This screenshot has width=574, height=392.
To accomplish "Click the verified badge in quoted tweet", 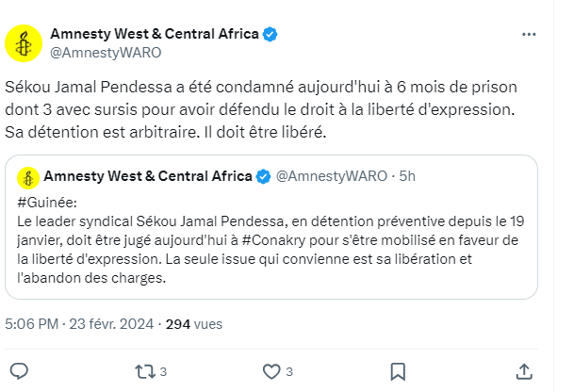I will point(263,176).
